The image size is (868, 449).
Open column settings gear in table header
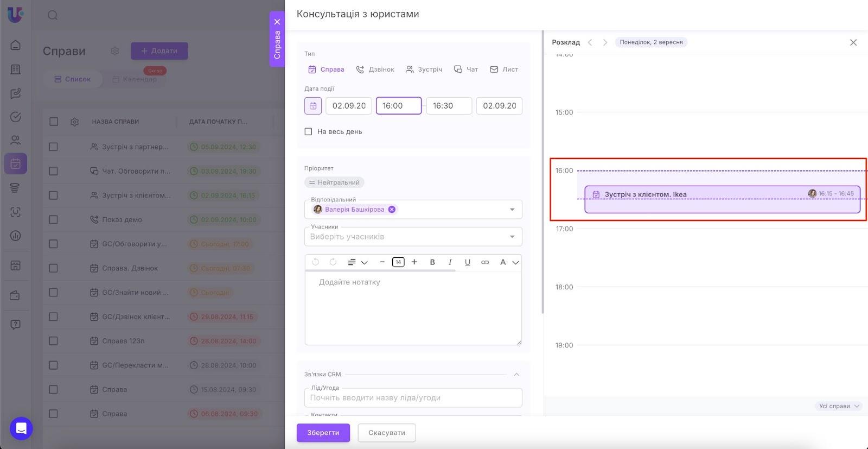[x=75, y=122]
